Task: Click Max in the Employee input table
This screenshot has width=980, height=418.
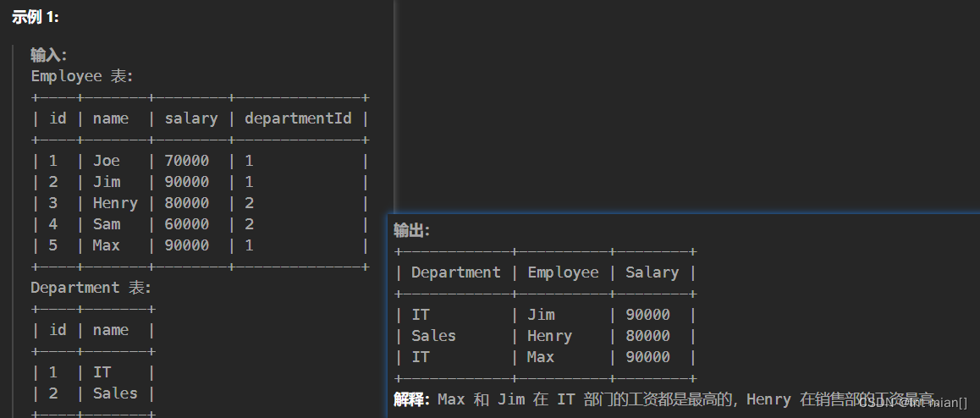Action: (107, 245)
